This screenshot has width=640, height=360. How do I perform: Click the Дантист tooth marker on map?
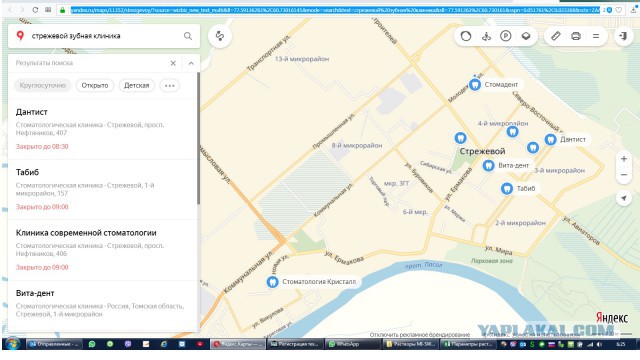coord(550,140)
